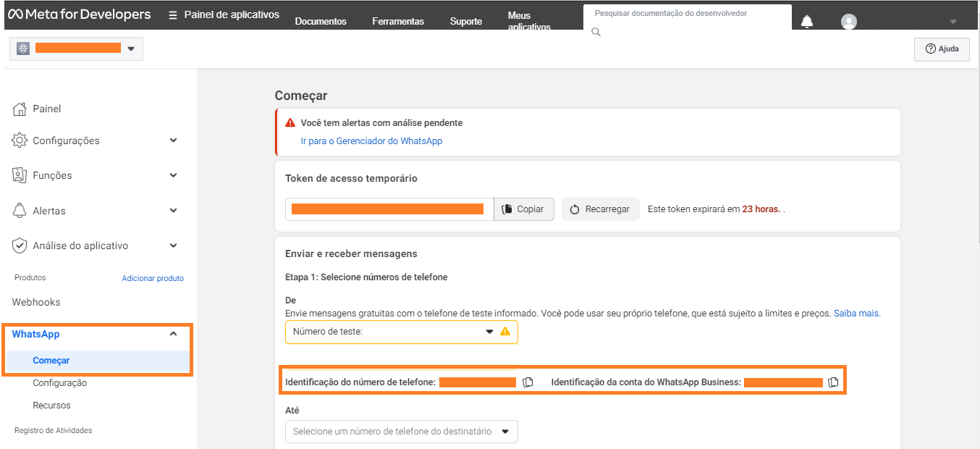Open the user profile avatar
980x449 pixels.
[849, 22]
